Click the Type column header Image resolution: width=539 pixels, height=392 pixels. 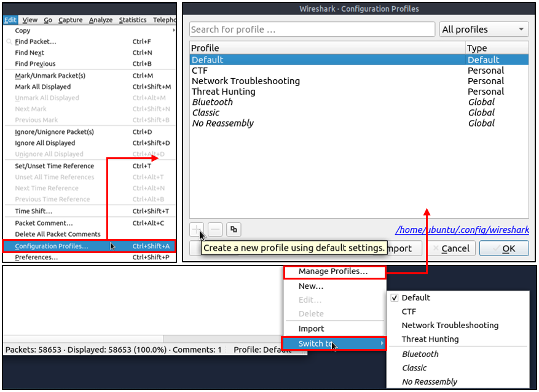click(497, 48)
